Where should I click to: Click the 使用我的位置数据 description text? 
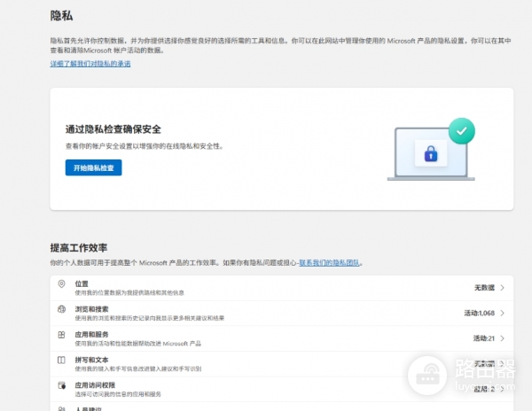129,292
